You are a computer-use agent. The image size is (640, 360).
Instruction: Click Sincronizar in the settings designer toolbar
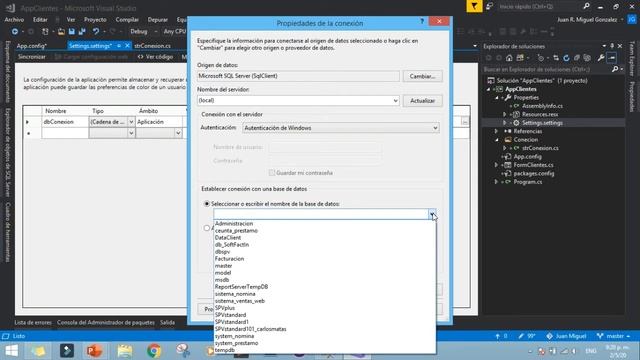click(x=32, y=57)
